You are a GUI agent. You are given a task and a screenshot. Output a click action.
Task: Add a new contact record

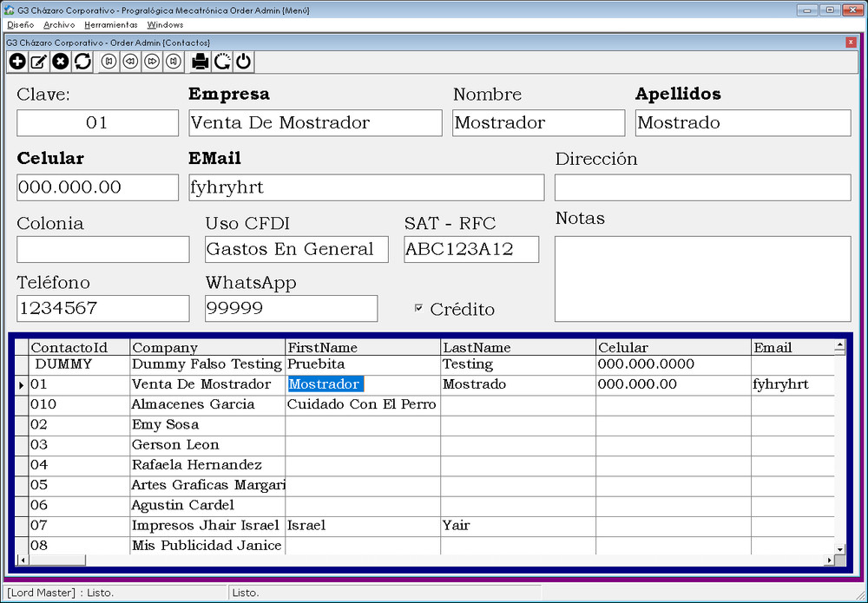16,62
